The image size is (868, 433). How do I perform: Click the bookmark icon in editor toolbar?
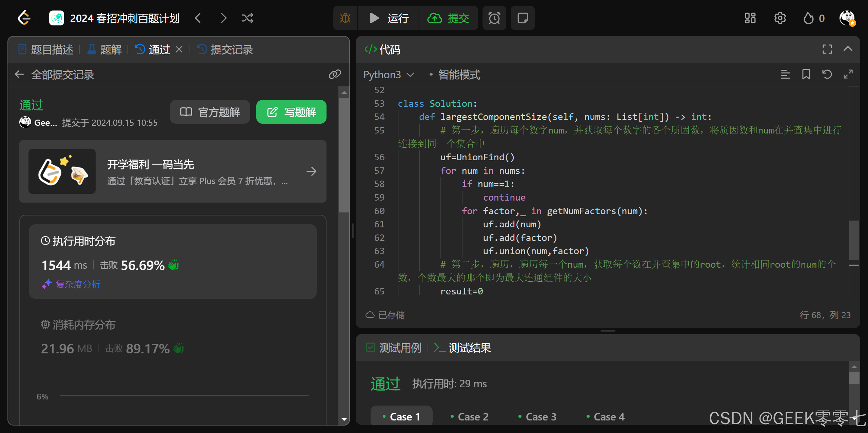806,74
